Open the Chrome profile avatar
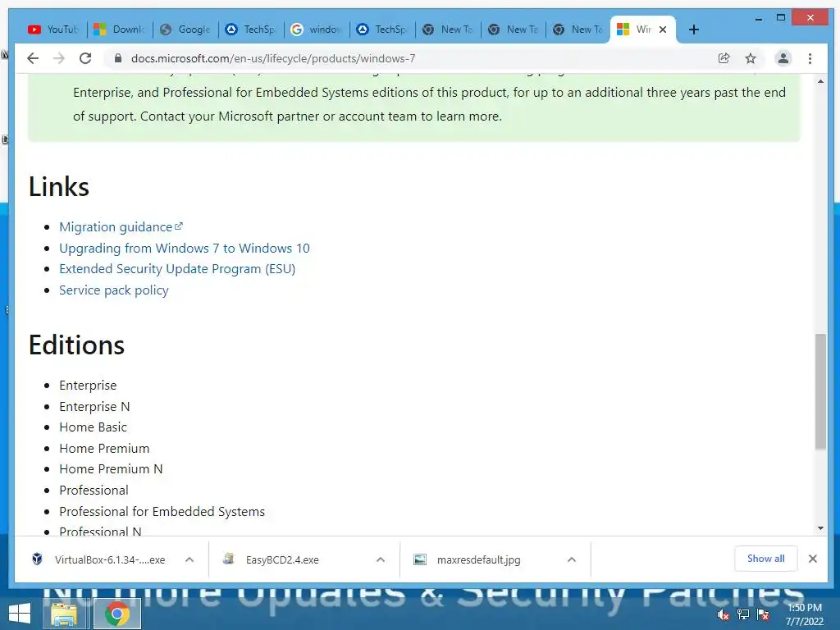The image size is (840, 630). [783, 58]
